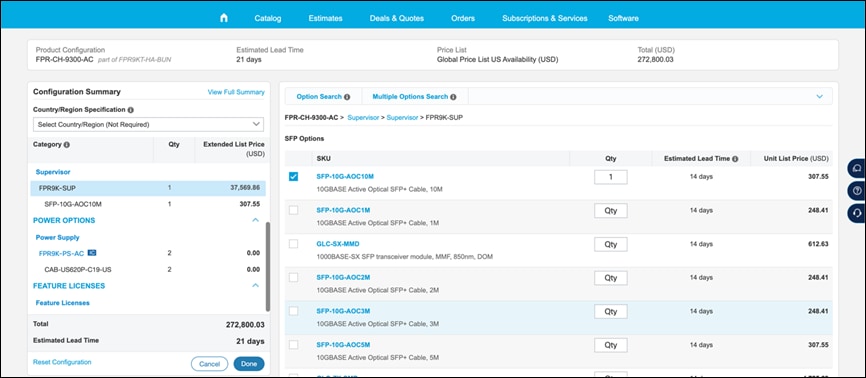Open the Catalog menu
The height and width of the screenshot is (378, 866).
point(268,18)
